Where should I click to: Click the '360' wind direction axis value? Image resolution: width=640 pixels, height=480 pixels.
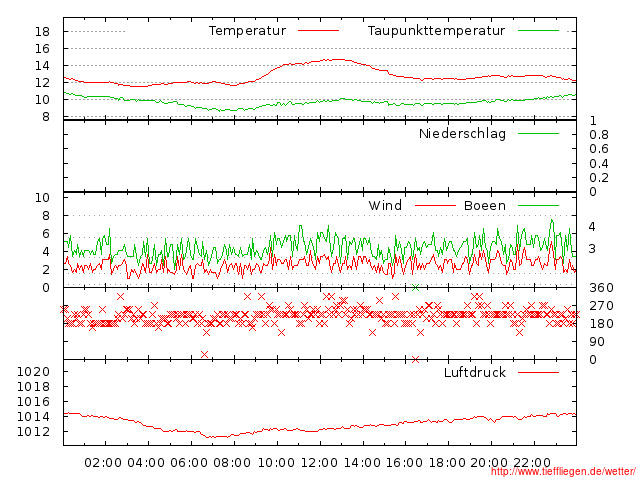(x=601, y=288)
